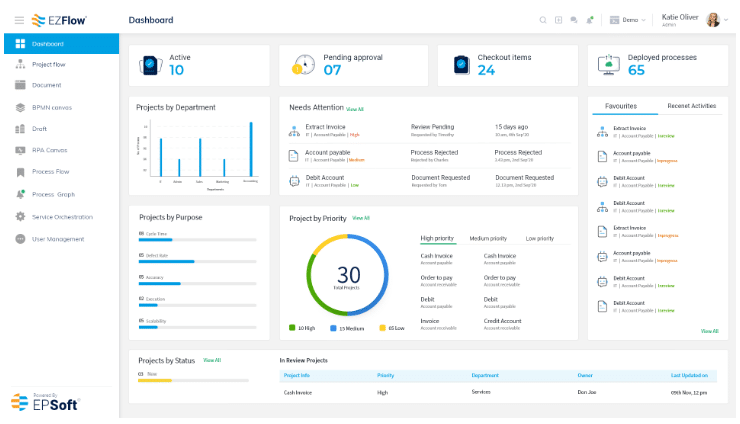740x424 pixels.
Task: Click the 30 Total Projects donut chart
Action: click(x=348, y=275)
